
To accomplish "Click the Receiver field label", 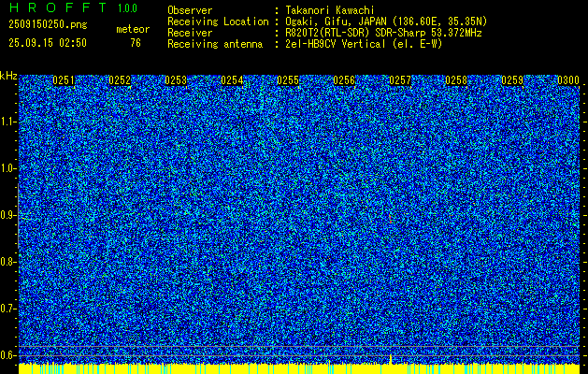I will (190, 33).
